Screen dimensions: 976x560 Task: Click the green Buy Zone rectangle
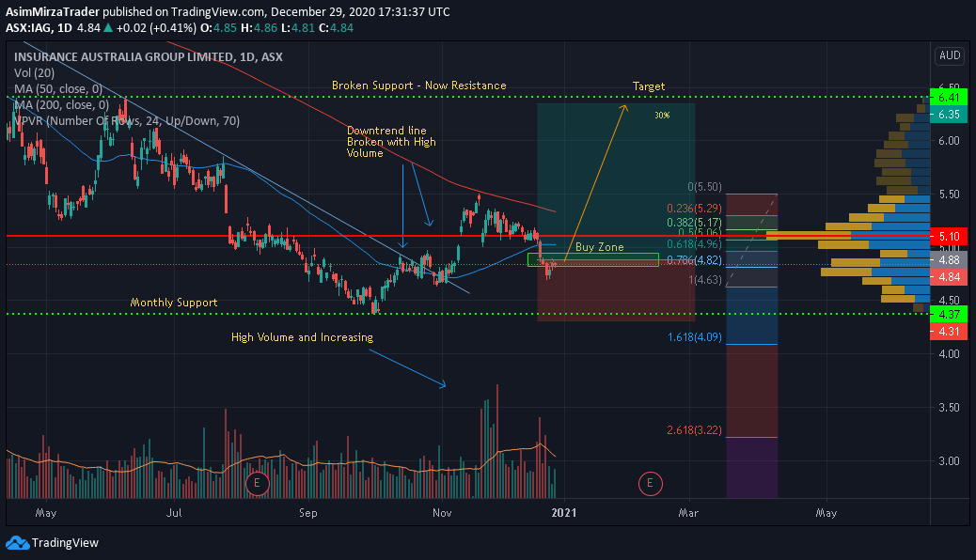click(592, 260)
